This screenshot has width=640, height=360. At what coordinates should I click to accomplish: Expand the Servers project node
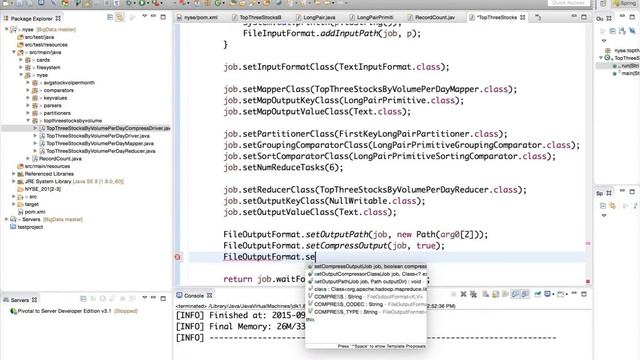(7, 220)
